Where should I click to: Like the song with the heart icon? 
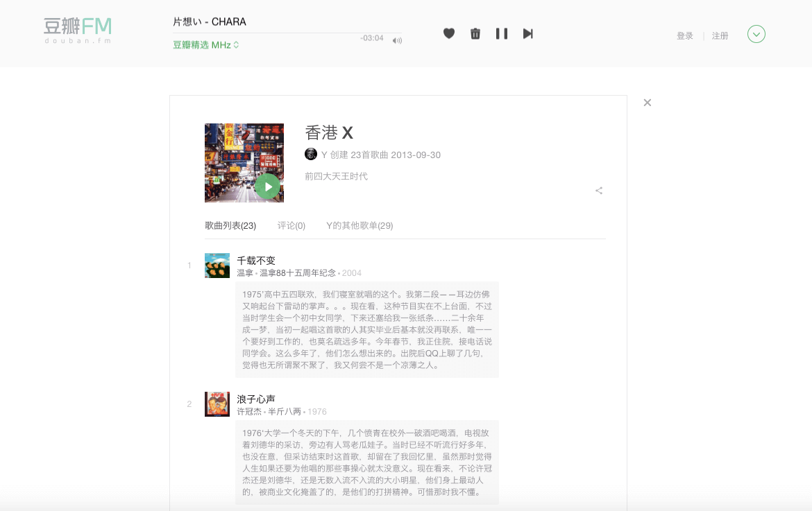[449, 33]
